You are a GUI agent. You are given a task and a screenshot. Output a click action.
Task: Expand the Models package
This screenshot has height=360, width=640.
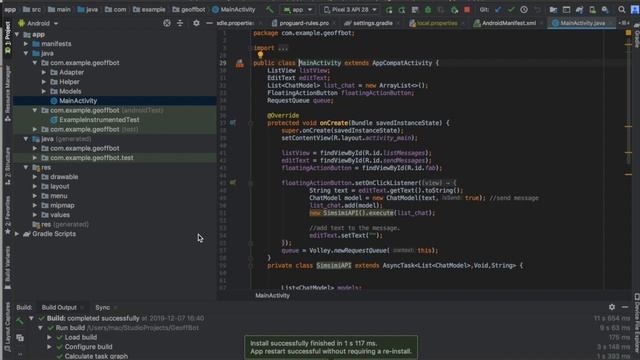coord(44,91)
